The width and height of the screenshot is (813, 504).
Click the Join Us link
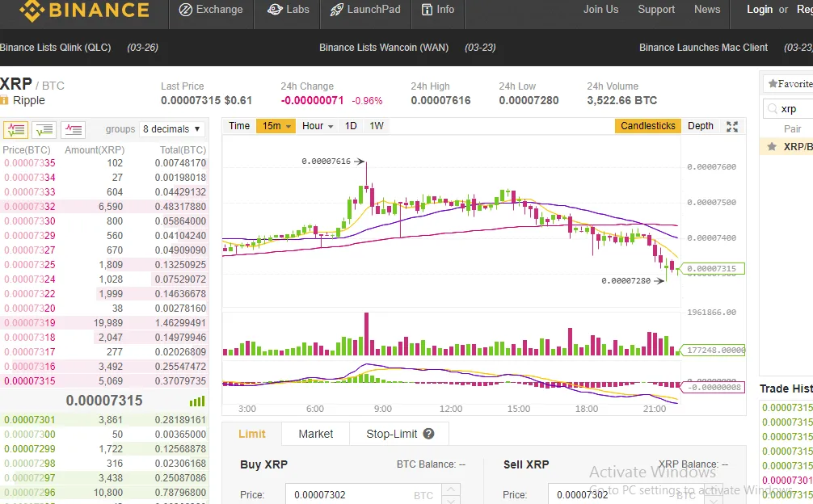click(600, 10)
